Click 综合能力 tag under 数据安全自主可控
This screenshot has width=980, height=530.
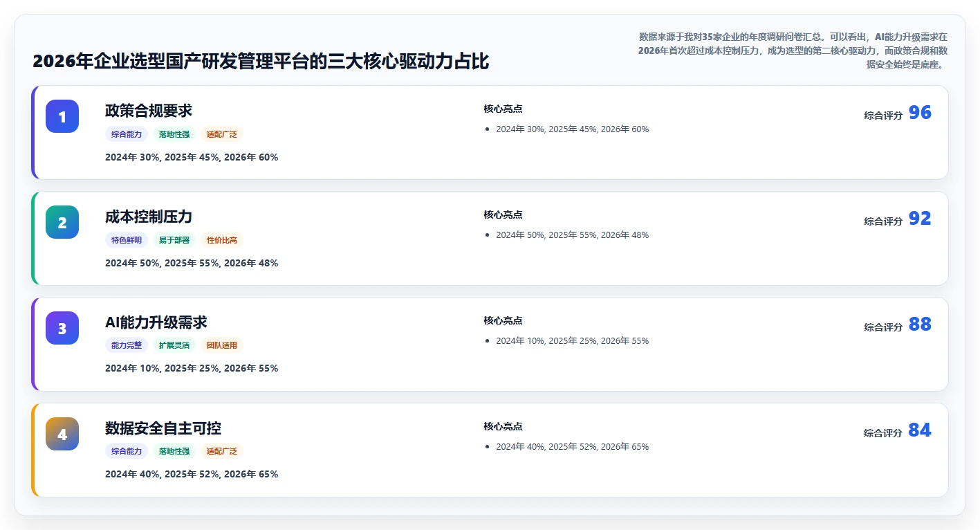coord(127,451)
